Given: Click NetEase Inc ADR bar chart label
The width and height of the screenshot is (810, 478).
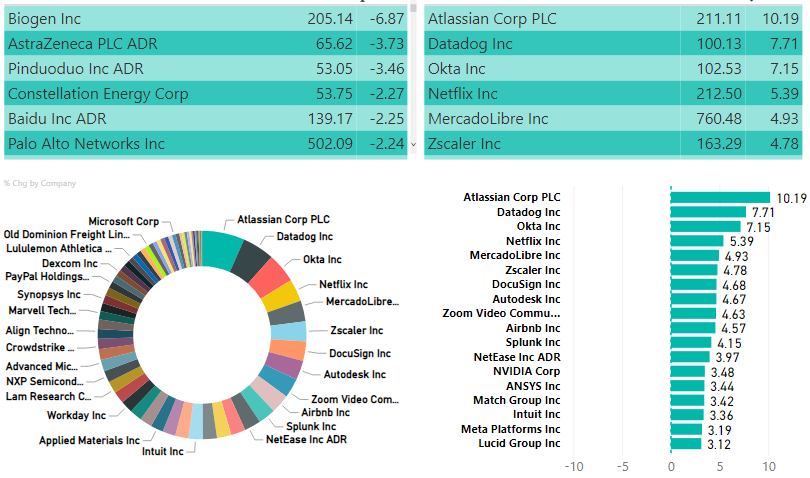Looking at the screenshot, I should (x=517, y=357).
